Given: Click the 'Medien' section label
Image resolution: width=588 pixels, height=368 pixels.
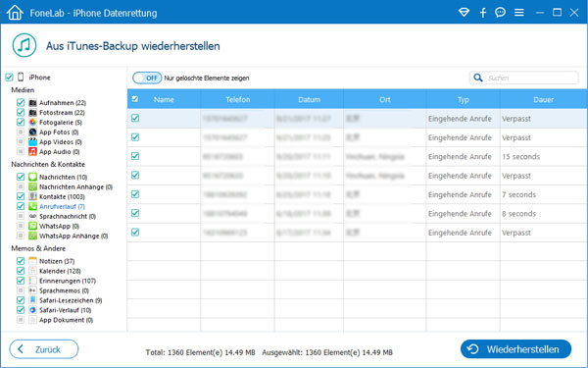Looking at the screenshot, I should click(23, 90).
